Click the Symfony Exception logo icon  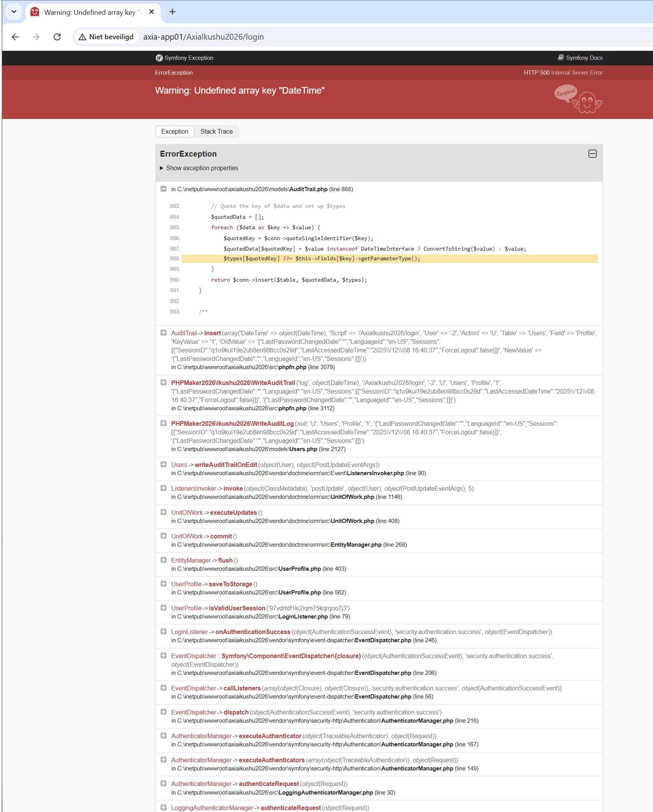tap(159, 58)
